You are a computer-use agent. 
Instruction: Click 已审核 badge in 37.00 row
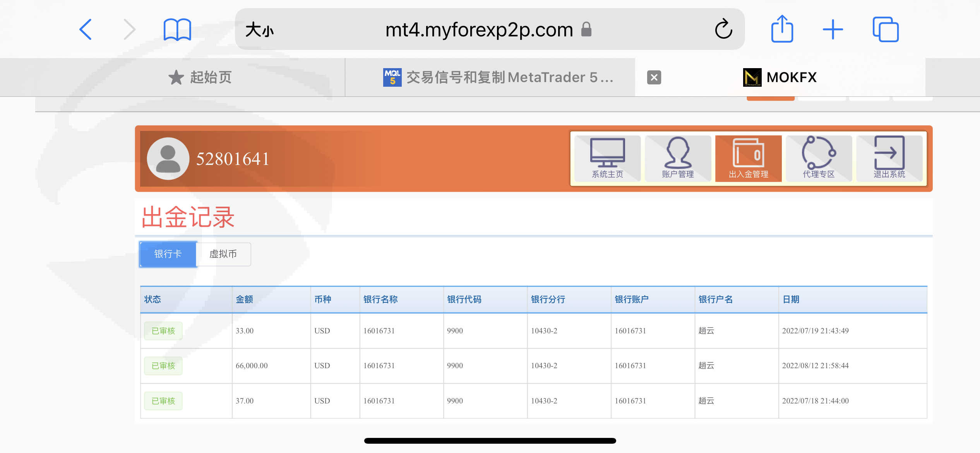click(x=163, y=401)
